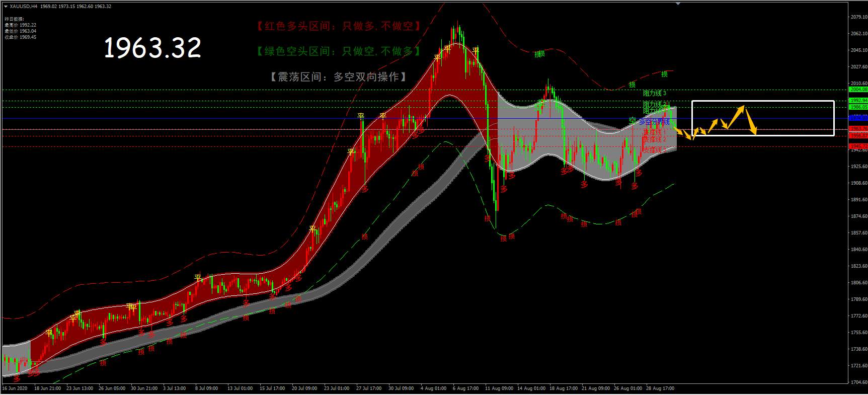Click the 1772.60 price axis value
868x395 pixels.
(859, 316)
